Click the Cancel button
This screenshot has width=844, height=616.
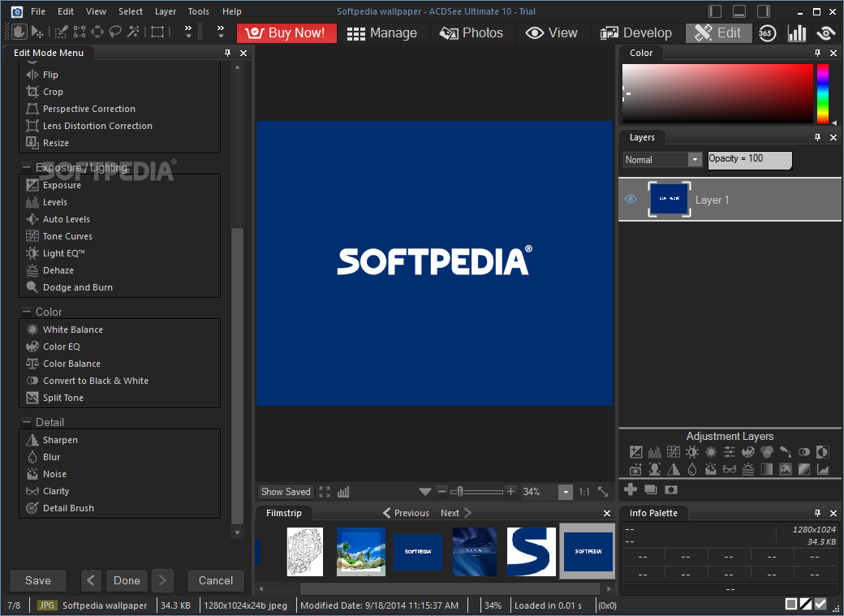[x=215, y=580]
